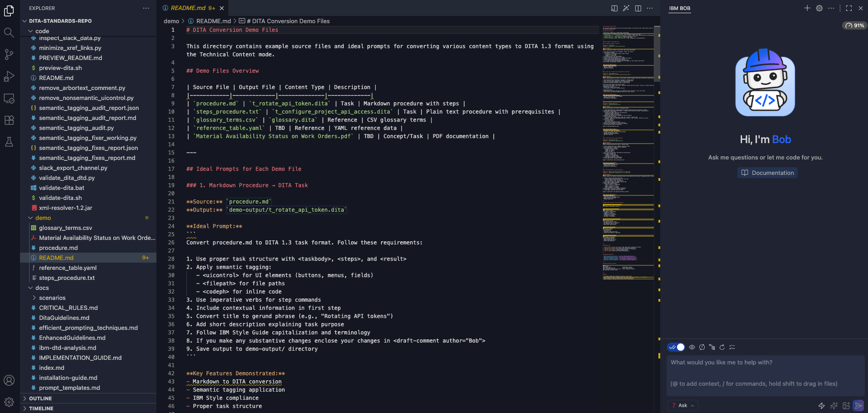This screenshot has height=413, width=868.
Task: Open the Extensions view
Action: 9,120
